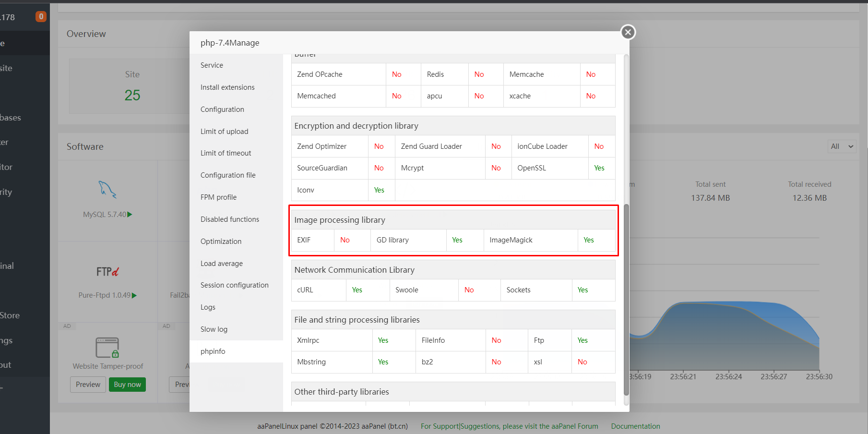Click the Swoole cell
The width and height of the screenshot is (868, 434).
pyautogui.click(x=424, y=290)
